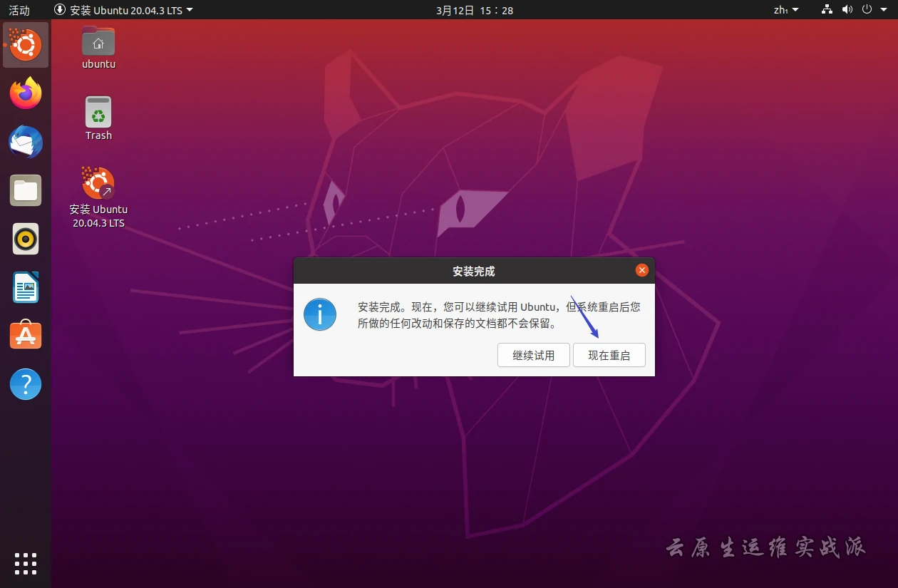This screenshot has height=588, width=898.
Task: Click the power icon in top bar
Action: 867,10
